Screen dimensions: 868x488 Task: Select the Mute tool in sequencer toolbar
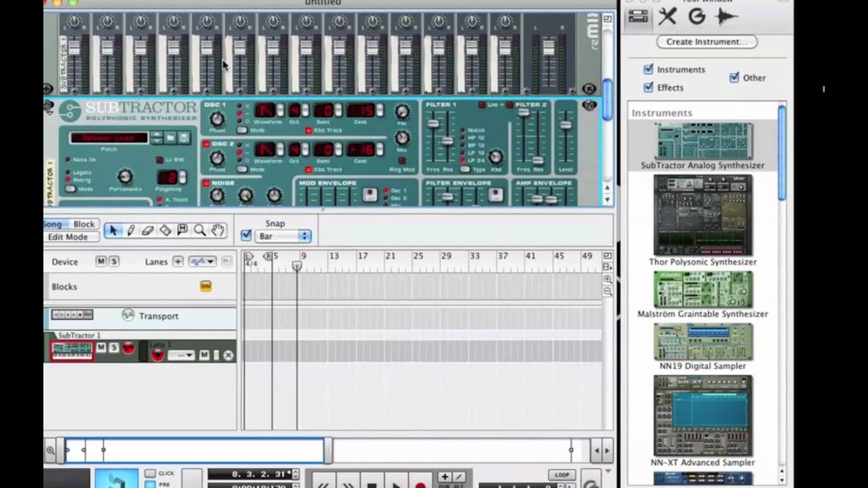[x=182, y=230]
